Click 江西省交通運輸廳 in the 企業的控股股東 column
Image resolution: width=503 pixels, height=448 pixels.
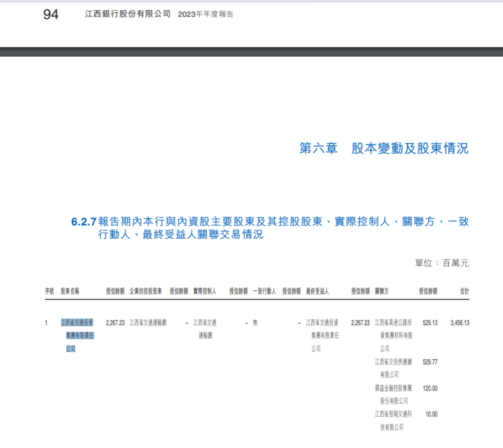pos(148,322)
